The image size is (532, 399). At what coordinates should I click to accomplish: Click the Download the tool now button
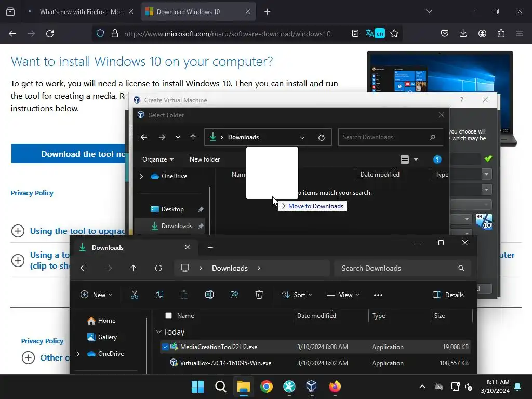click(69, 154)
